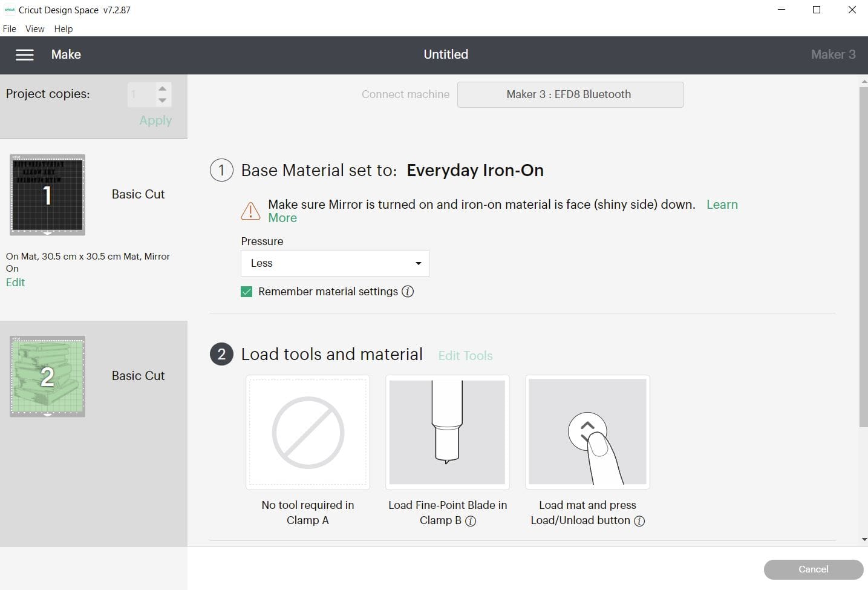868x590 pixels.
Task: Click the Edit Tools link
Action: point(465,356)
